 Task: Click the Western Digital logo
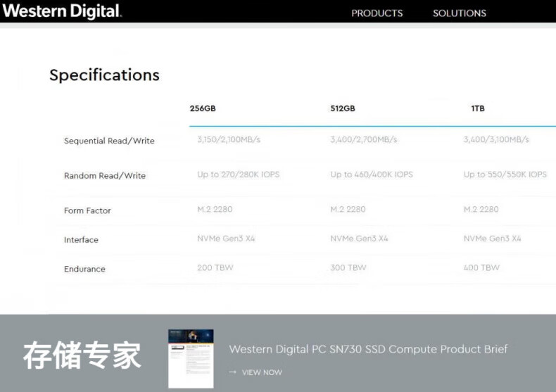pos(62,11)
